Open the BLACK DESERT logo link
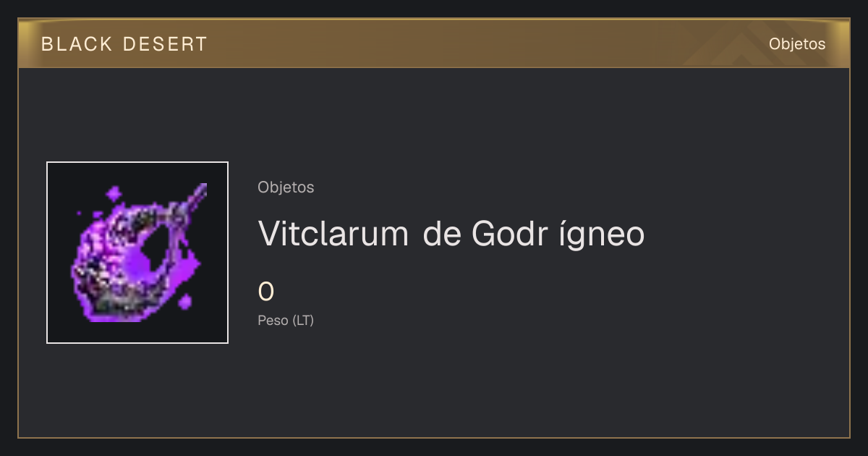 (124, 44)
